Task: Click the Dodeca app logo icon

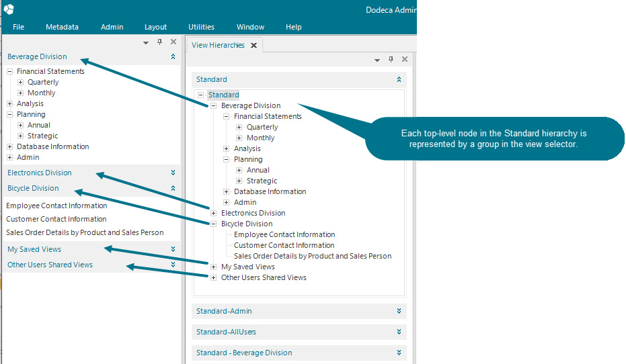Action: click(x=8, y=9)
